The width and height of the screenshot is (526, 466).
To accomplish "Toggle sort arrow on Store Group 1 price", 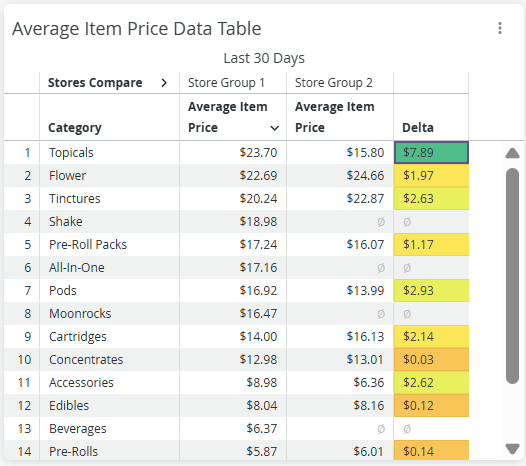I will point(275,128).
